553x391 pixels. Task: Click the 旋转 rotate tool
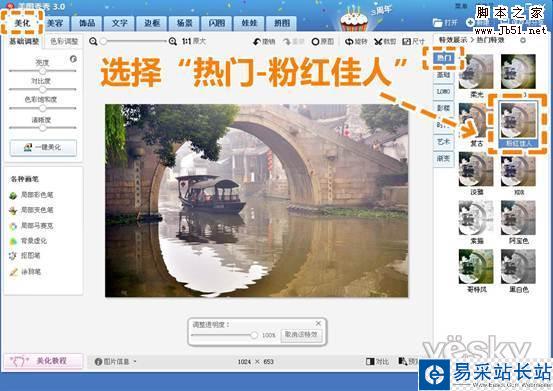tap(356, 42)
